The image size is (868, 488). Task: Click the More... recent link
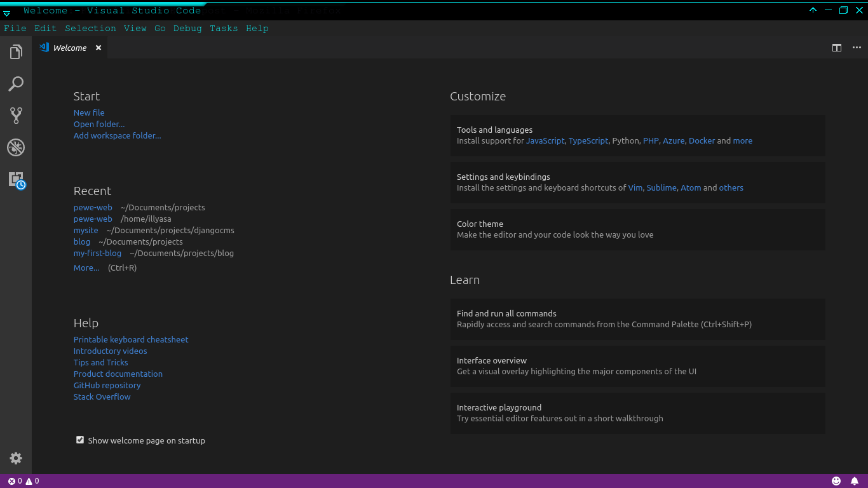pyautogui.click(x=86, y=268)
